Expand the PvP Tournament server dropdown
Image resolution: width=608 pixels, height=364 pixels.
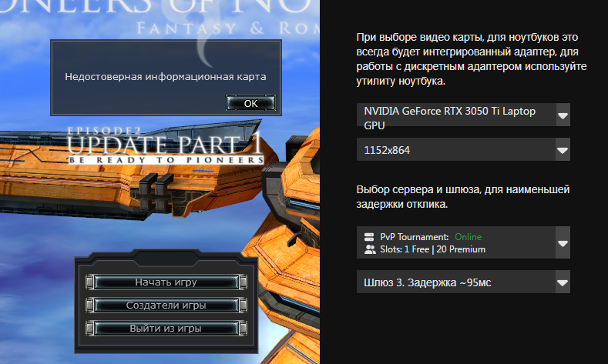463,242
